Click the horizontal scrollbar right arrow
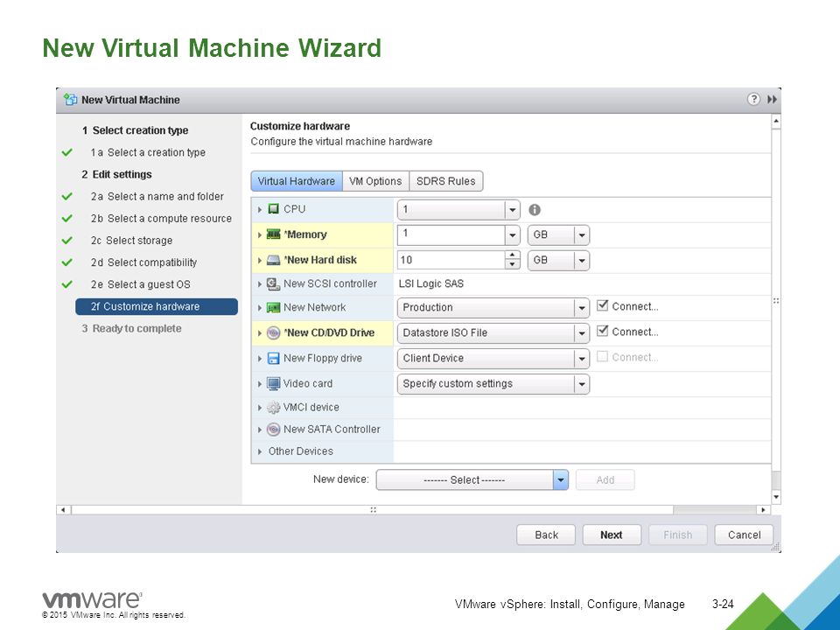 point(763,509)
